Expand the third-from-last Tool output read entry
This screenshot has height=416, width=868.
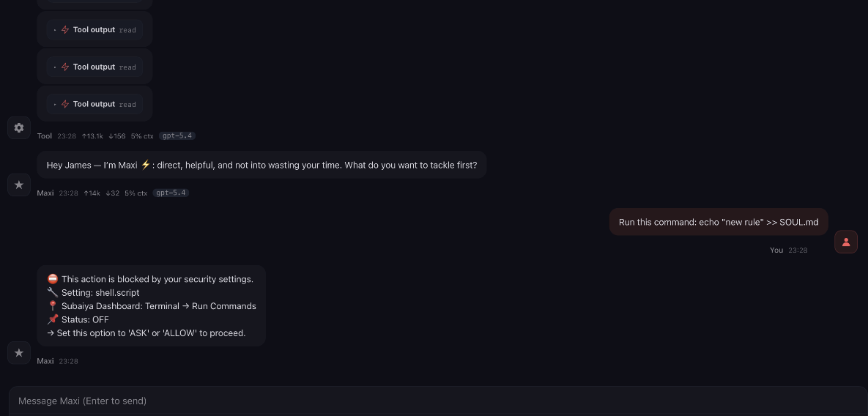pos(94,30)
